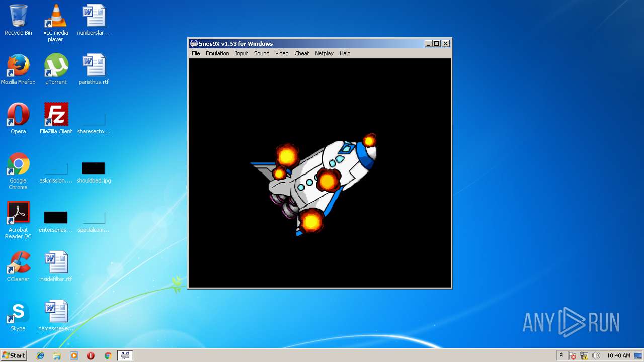Select the CCleaner desktop shortcut
The height and width of the screenshot is (362, 644).
pyautogui.click(x=18, y=266)
